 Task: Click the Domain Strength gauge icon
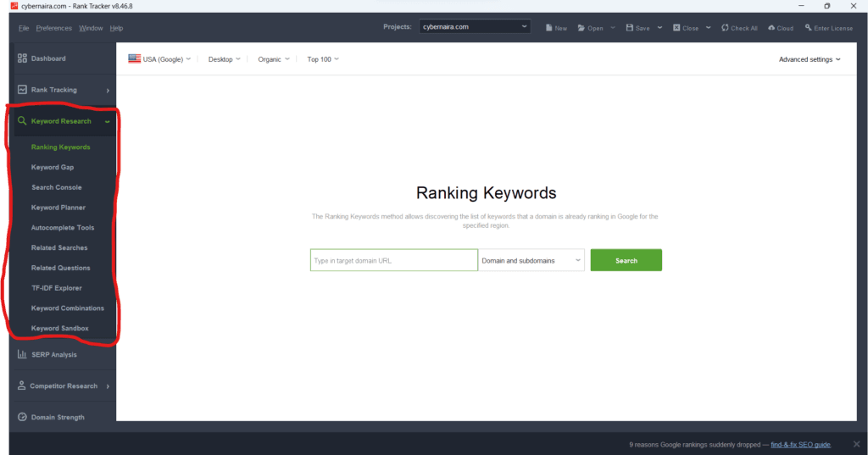pyautogui.click(x=22, y=417)
